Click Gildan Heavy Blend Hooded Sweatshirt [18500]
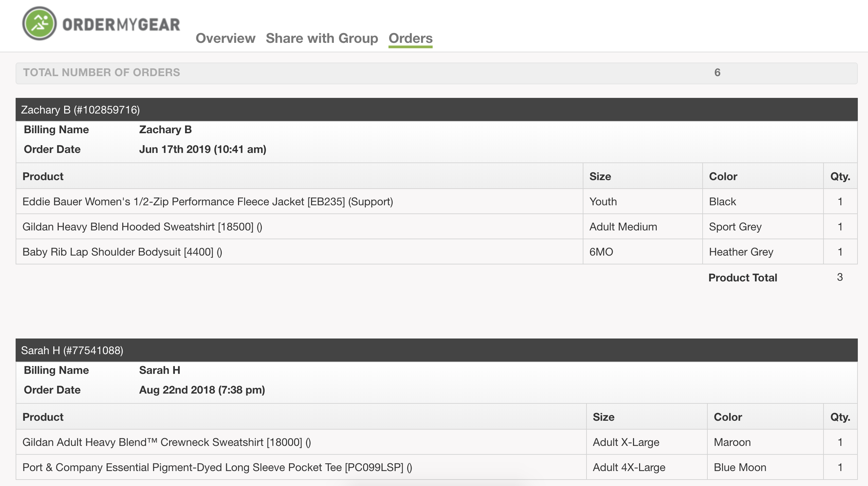This screenshot has width=868, height=486. (142, 227)
